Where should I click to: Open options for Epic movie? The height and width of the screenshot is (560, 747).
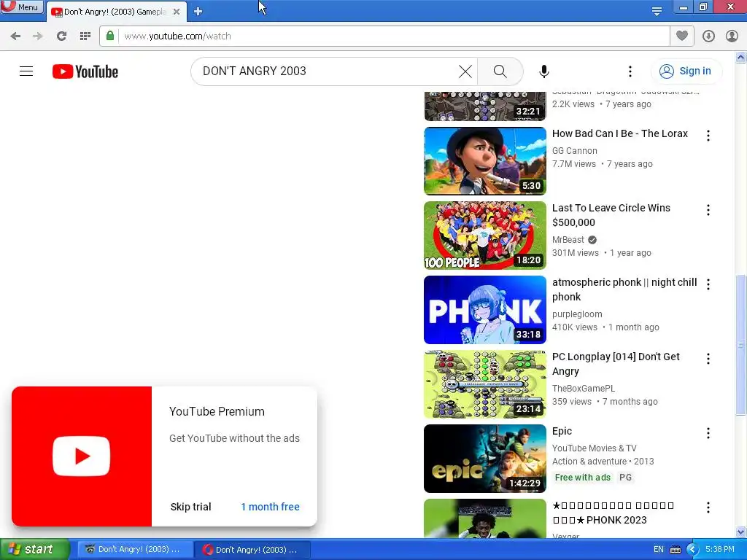(708, 433)
